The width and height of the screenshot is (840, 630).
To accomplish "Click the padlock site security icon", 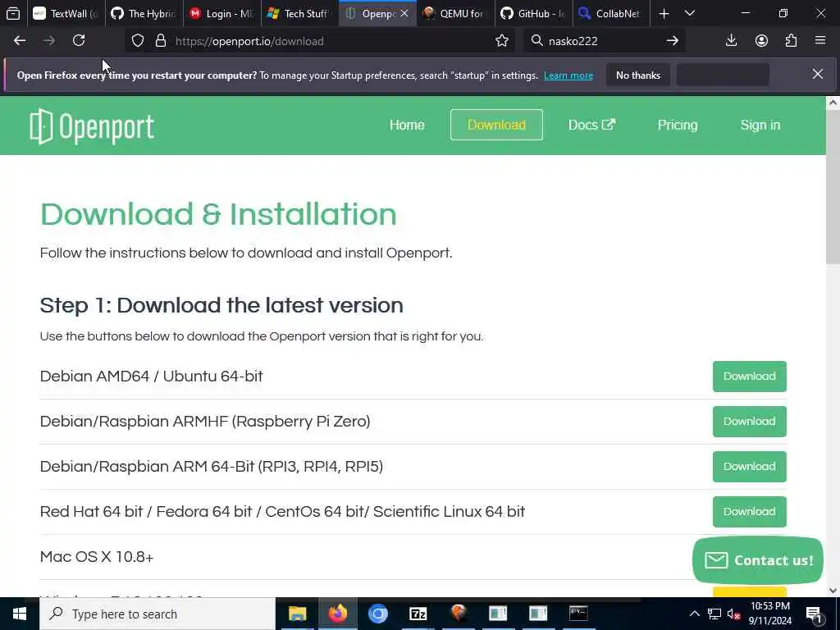I will 161,41.
